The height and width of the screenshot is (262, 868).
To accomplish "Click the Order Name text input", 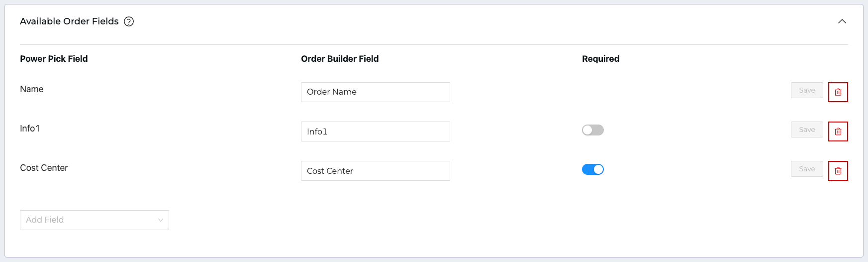I will pyautogui.click(x=375, y=92).
